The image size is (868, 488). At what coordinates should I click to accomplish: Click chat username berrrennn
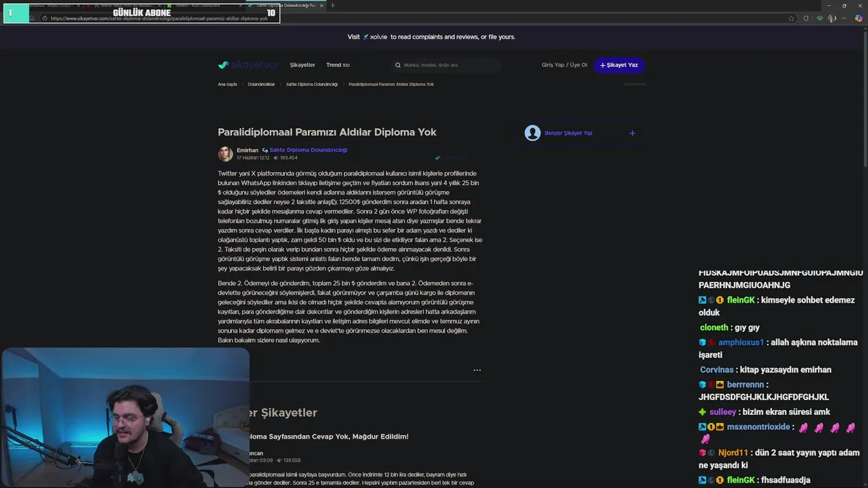coord(746,385)
